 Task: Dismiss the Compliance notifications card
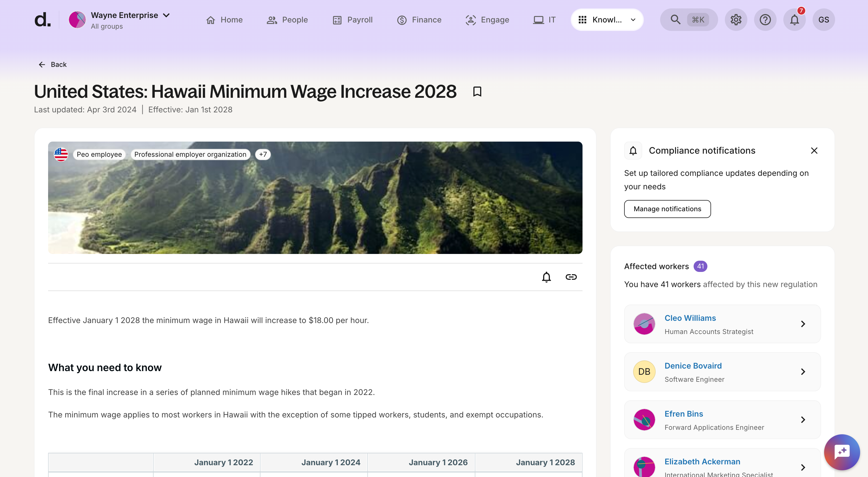pyautogui.click(x=814, y=151)
